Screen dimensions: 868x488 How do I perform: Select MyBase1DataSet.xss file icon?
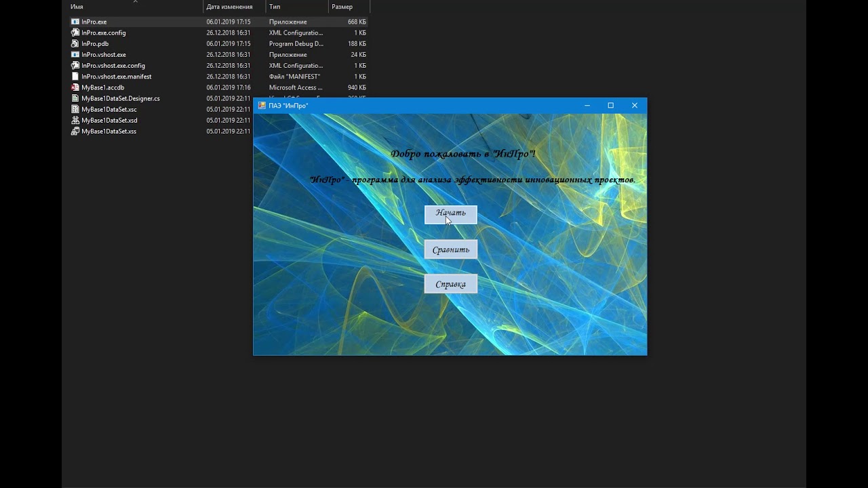[x=75, y=131]
